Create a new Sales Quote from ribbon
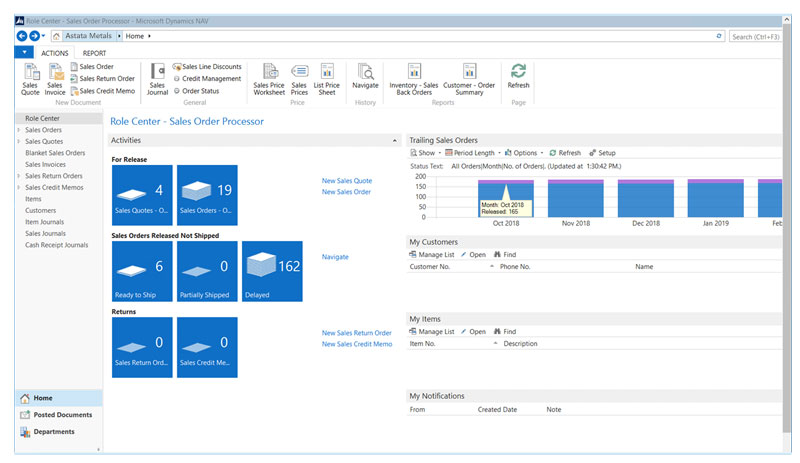The height and width of the screenshot is (463, 800). pyautogui.click(x=30, y=79)
